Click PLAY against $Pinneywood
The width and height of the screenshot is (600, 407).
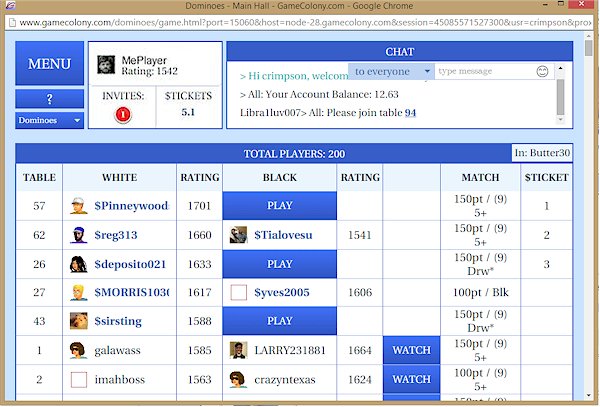280,206
